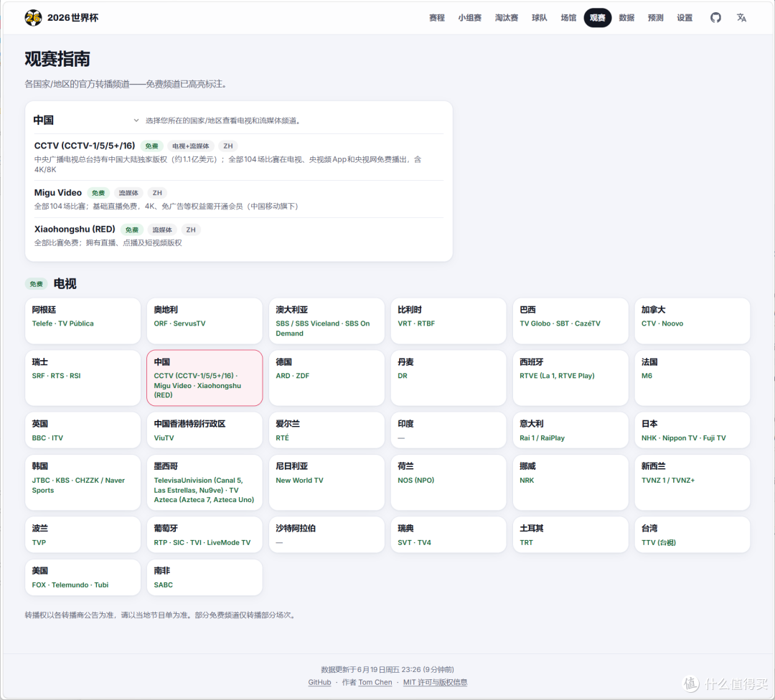The image size is (775, 700).
Task: Click the 2026 World Cup soccer logo
Action: pyautogui.click(x=33, y=18)
